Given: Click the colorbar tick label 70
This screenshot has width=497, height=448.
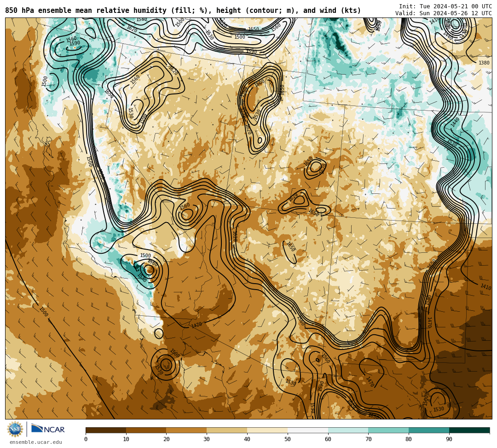Looking at the screenshot, I should (368, 439).
